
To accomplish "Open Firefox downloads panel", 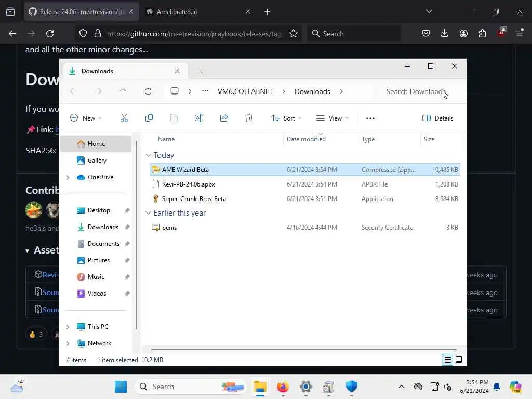I will click(x=445, y=33).
